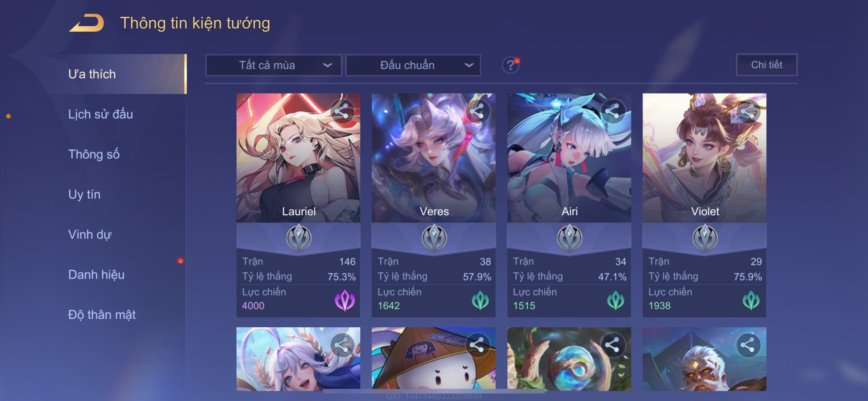Expand the Tất cả mùa season dropdown
The image size is (868, 401).
(x=274, y=65)
